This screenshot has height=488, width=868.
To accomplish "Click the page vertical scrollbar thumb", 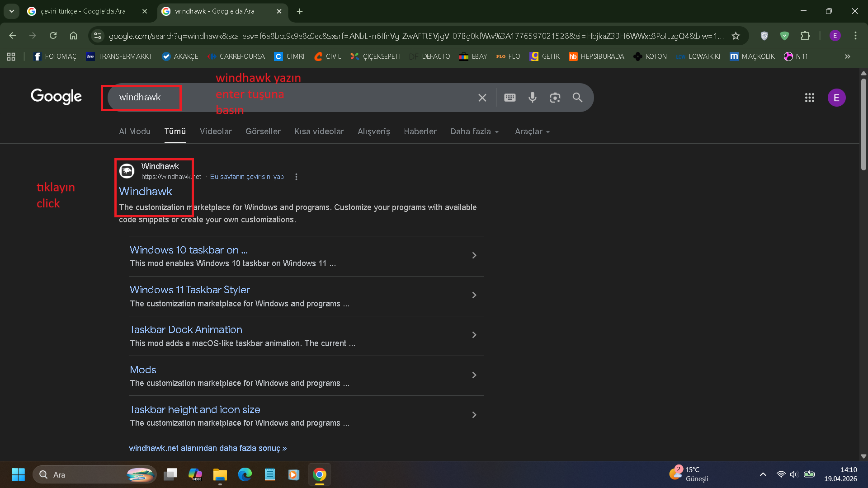I will 863,124.
